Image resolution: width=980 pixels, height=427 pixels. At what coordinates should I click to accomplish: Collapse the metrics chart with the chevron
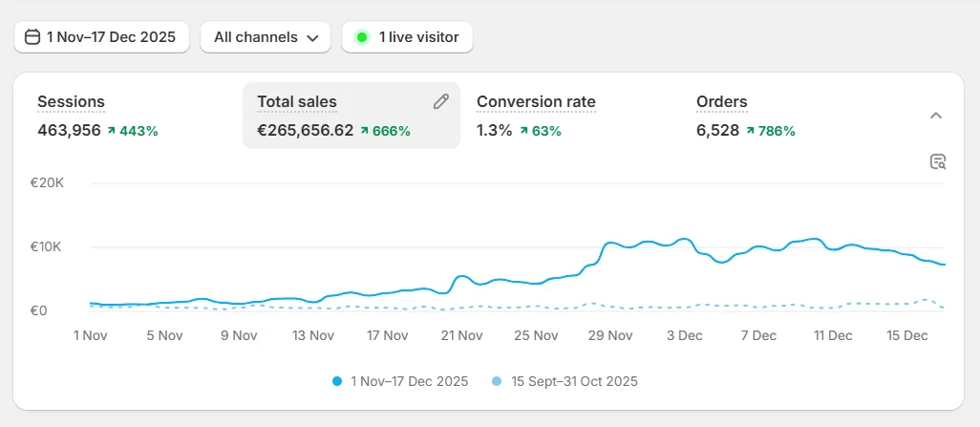936,116
